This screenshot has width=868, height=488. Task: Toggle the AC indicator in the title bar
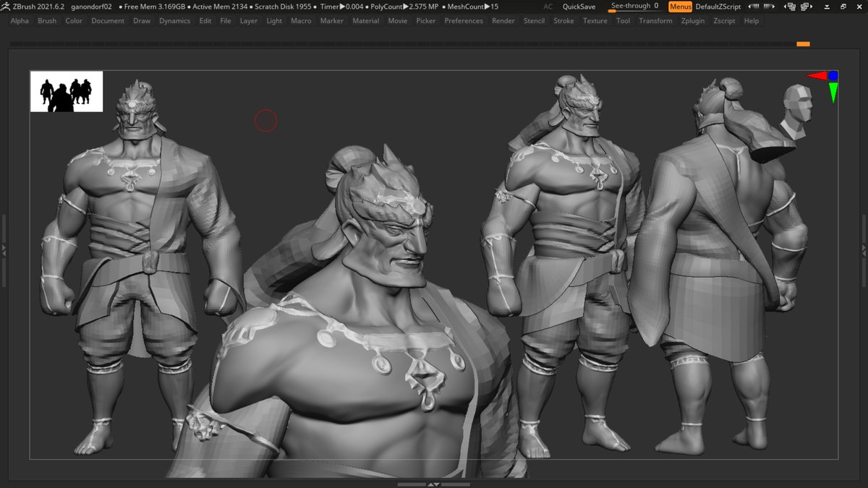pos(548,7)
